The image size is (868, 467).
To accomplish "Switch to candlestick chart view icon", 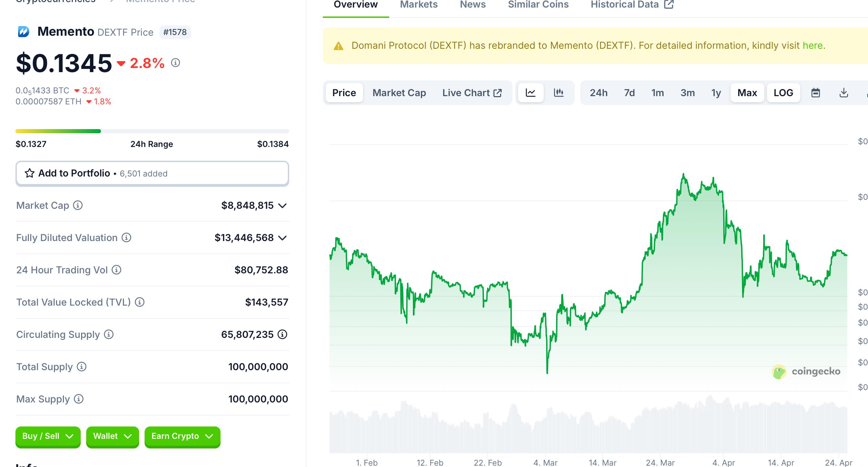I will point(559,93).
